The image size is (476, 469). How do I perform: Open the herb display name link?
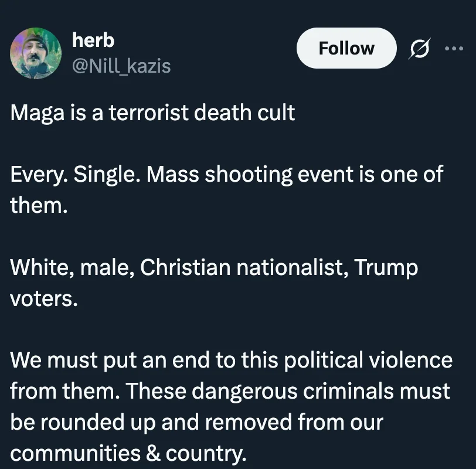coord(93,40)
